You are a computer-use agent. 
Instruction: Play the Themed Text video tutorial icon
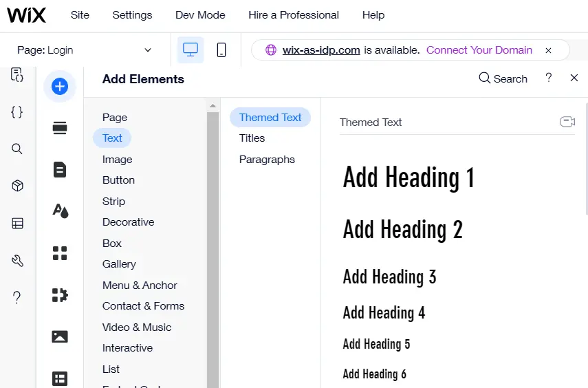(567, 122)
